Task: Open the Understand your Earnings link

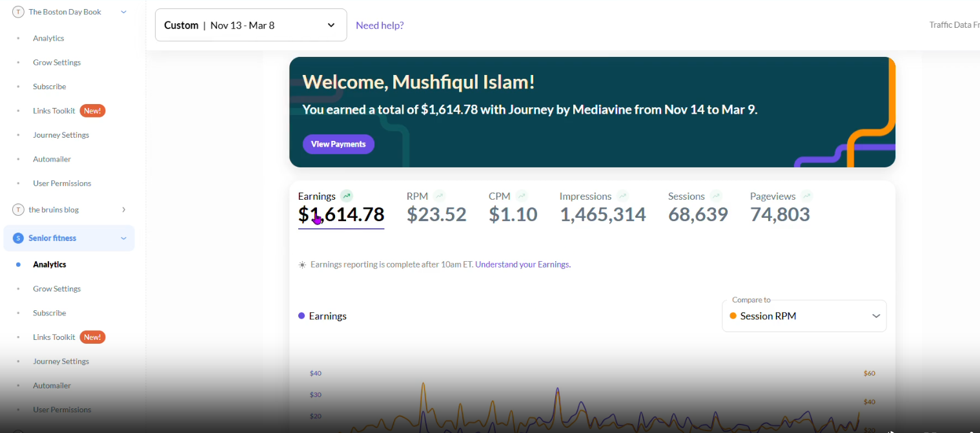Action: (x=522, y=264)
